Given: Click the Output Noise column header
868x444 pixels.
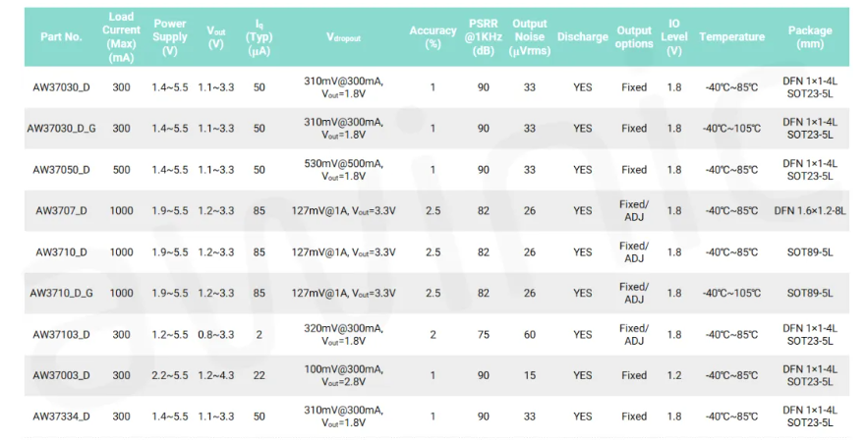Looking at the screenshot, I should pos(530,36).
